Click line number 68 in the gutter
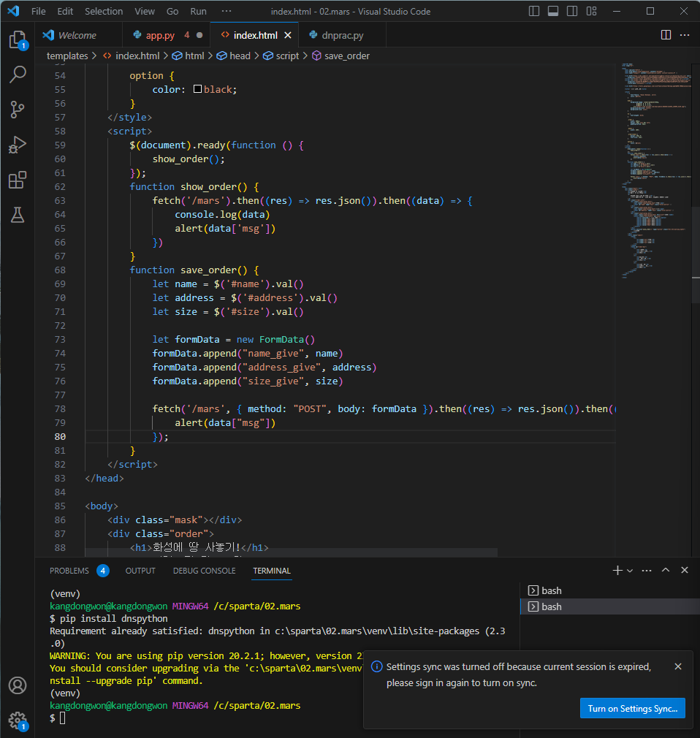 point(60,270)
